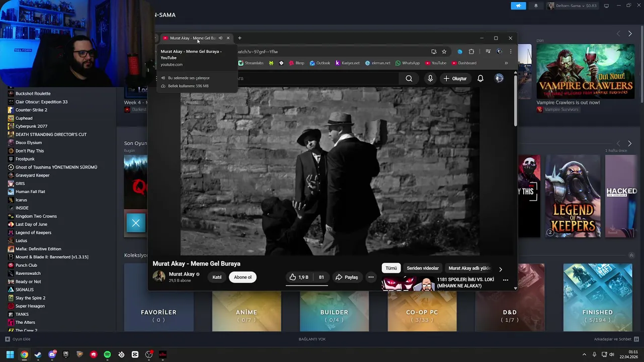Select Cyberpunk 2077 in Steam library
The width and height of the screenshot is (644, 362).
click(x=31, y=126)
